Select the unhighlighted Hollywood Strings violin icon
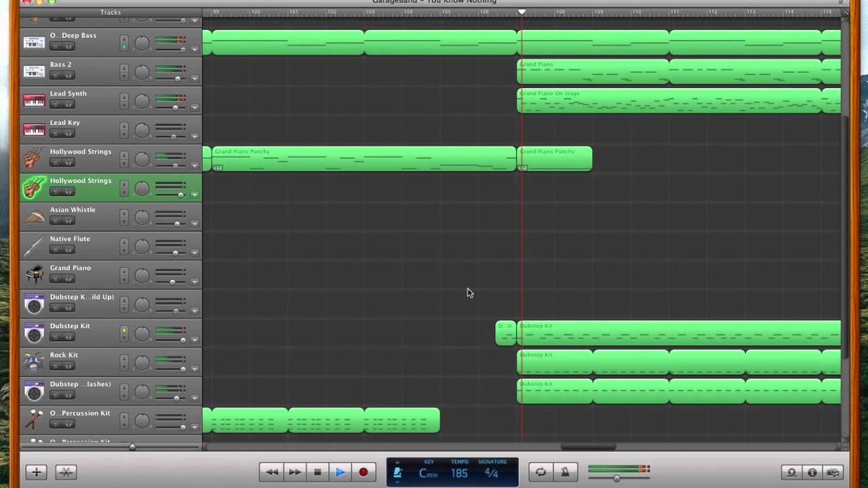Screen dimensions: 868x488 pyautogui.click(x=34, y=159)
